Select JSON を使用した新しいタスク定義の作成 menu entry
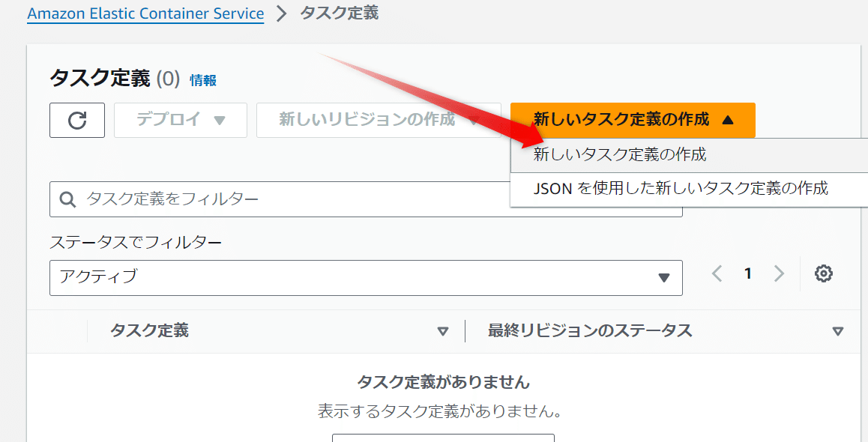868x442 pixels. tap(689, 190)
